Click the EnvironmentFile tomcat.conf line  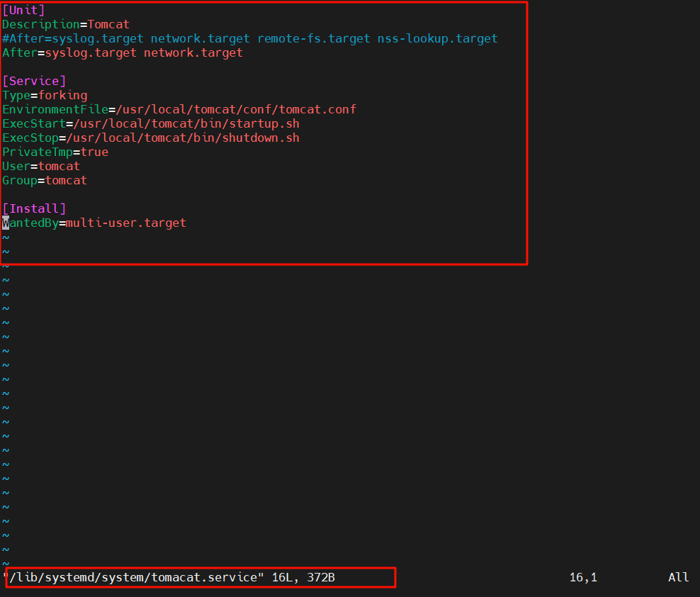point(179,109)
